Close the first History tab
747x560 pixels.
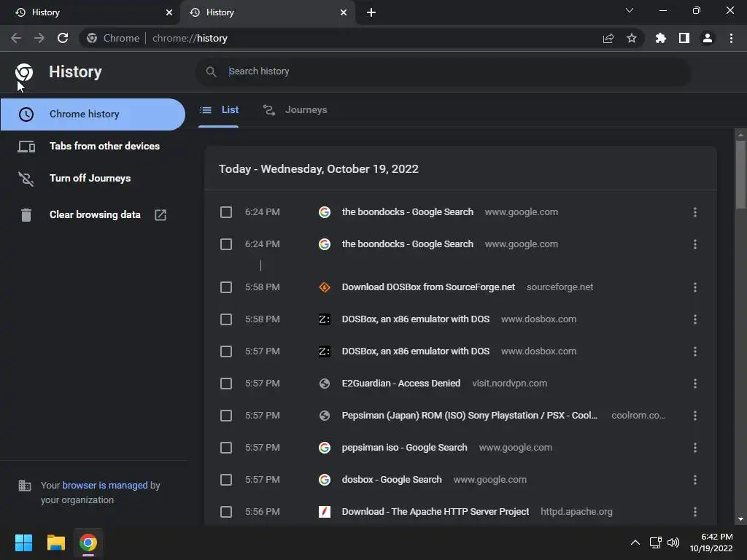pos(169,12)
